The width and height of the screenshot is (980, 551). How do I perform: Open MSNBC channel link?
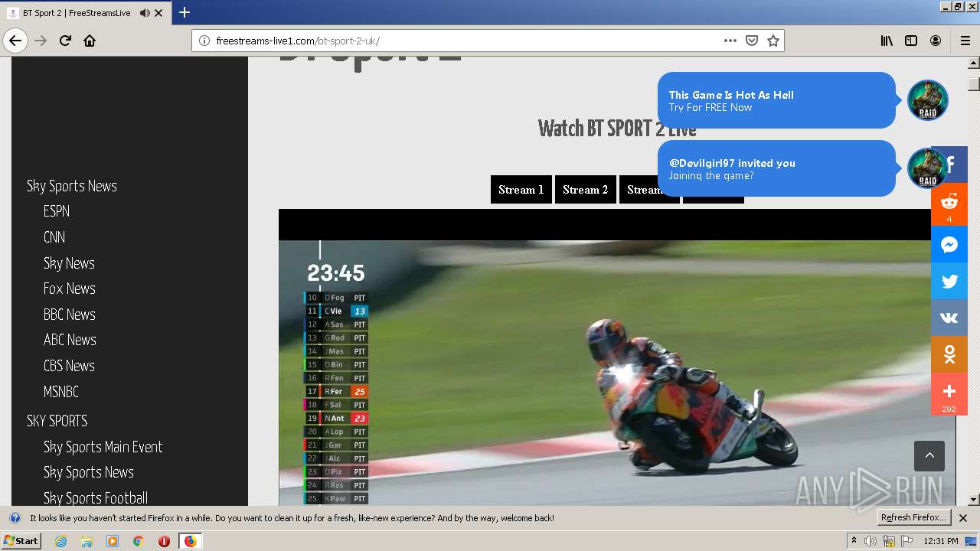pos(61,392)
